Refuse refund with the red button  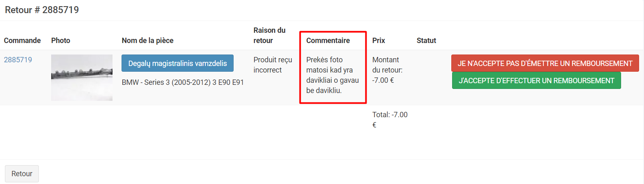(545, 63)
